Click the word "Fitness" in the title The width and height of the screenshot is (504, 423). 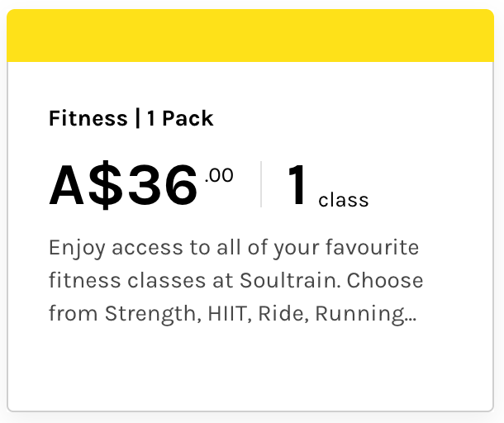click(x=88, y=118)
